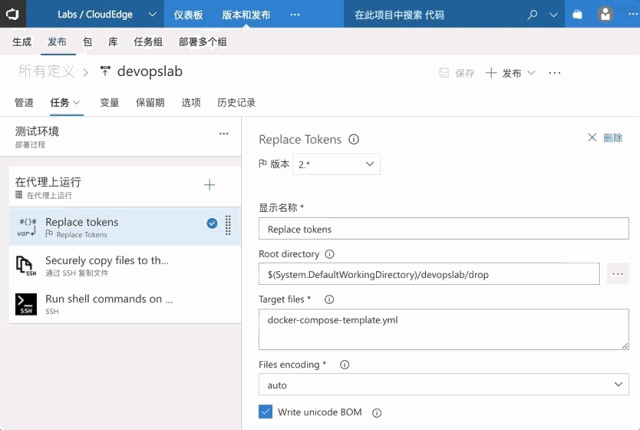Open the 版本和发布 hub
640x430 pixels.
pyautogui.click(x=246, y=15)
